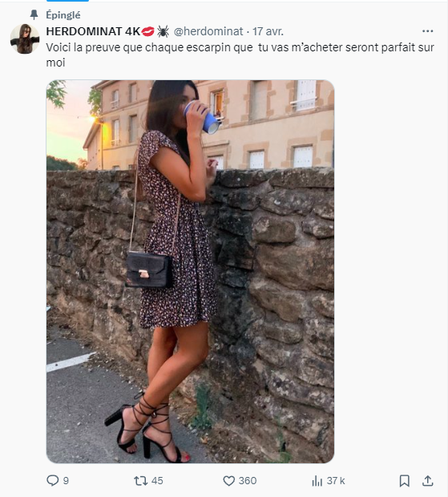Open the three-dot more options menu
448x497 pixels.
point(427,31)
